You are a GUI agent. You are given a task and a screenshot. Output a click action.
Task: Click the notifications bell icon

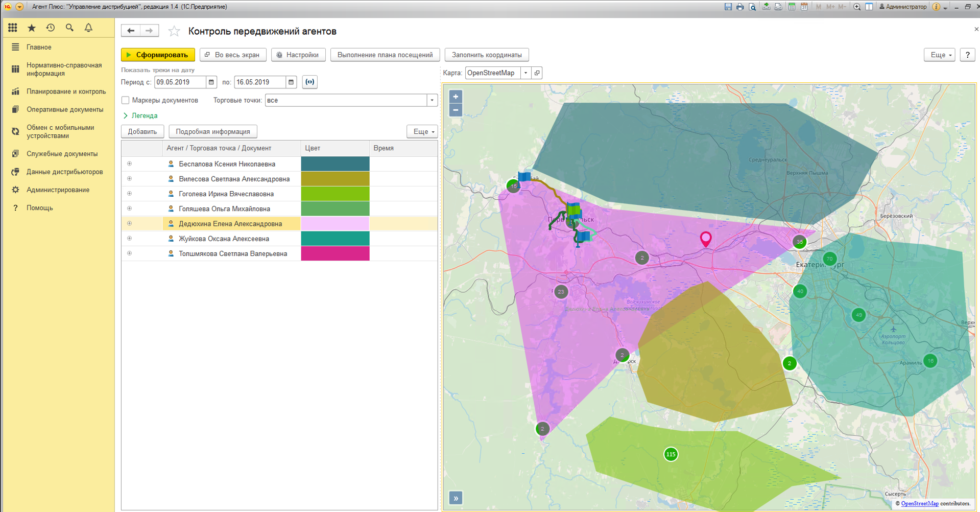88,28
